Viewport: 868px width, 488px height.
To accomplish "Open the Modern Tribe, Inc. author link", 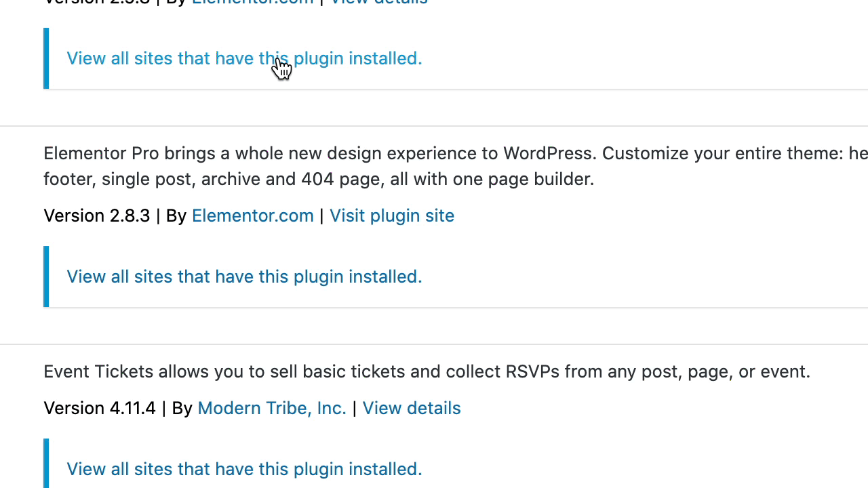I will tap(272, 408).
